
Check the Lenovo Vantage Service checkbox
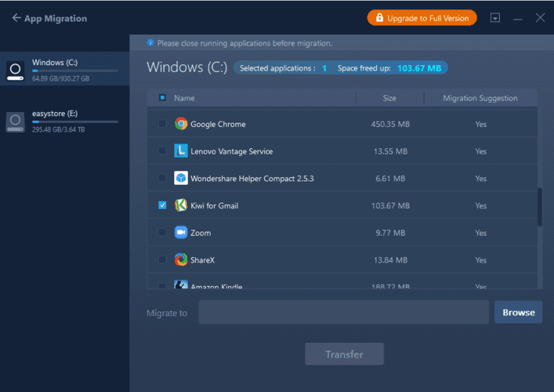(x=162, y=151)
